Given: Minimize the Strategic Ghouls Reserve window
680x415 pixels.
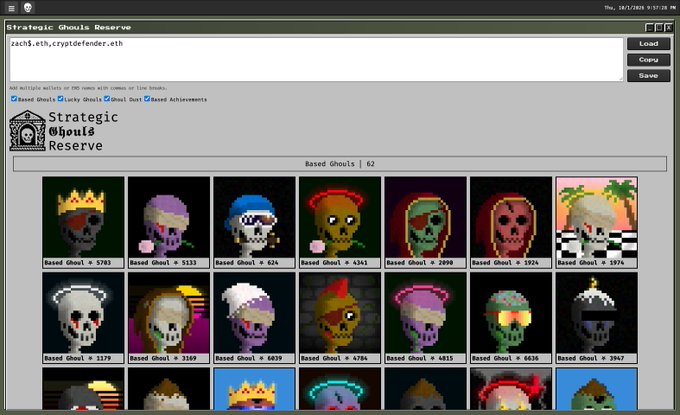Looking at the screenshot, I should click(x=649, y=28).
